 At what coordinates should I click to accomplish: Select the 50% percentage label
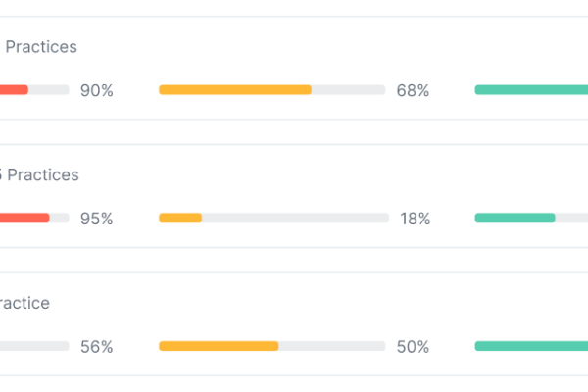coord(413,347)
